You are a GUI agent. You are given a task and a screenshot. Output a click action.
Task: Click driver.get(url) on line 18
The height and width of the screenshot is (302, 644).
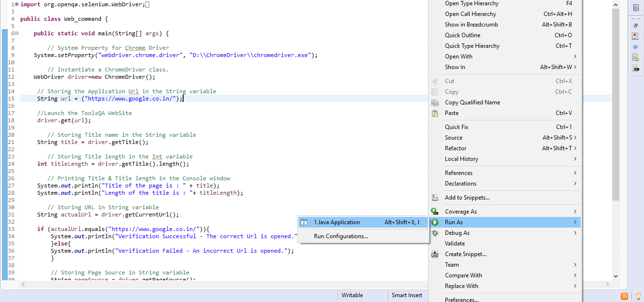pyautogui.click(x=64, y=120)
